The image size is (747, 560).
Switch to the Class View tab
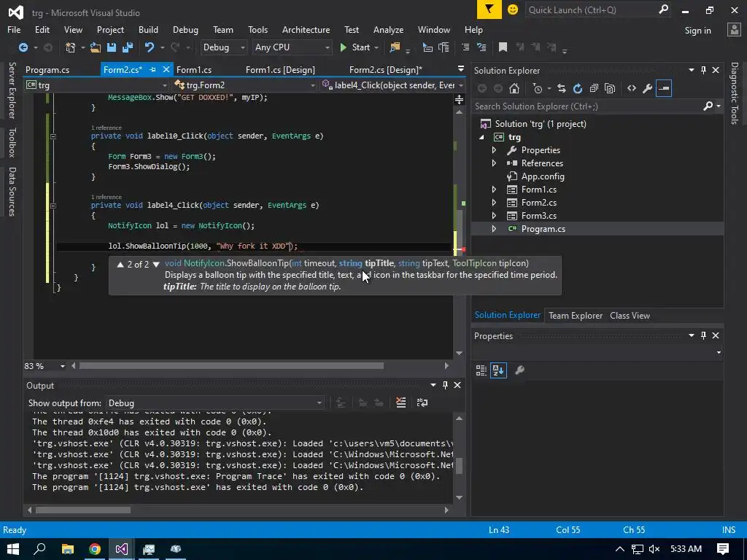[630, 315]
